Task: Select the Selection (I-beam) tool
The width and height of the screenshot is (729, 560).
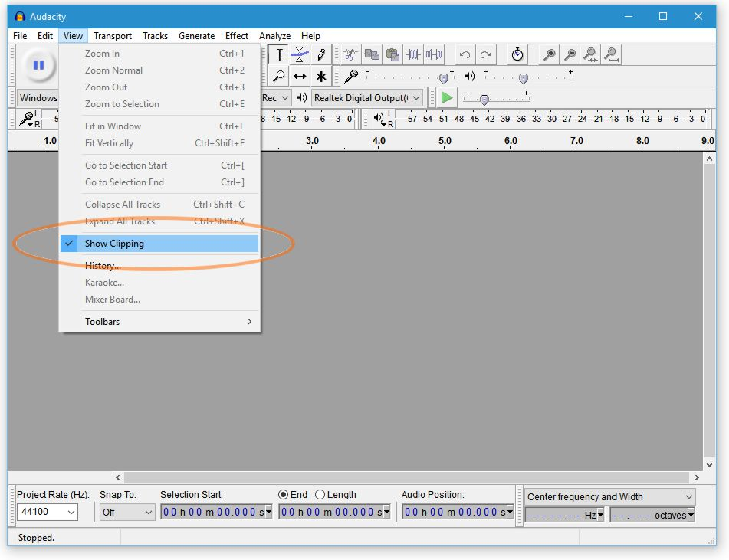Action: [279, 55]
